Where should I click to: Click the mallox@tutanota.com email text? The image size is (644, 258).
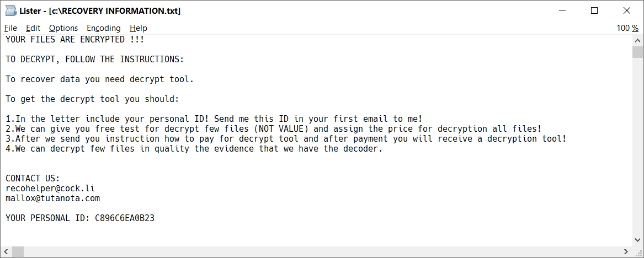(x=53, y=198)
